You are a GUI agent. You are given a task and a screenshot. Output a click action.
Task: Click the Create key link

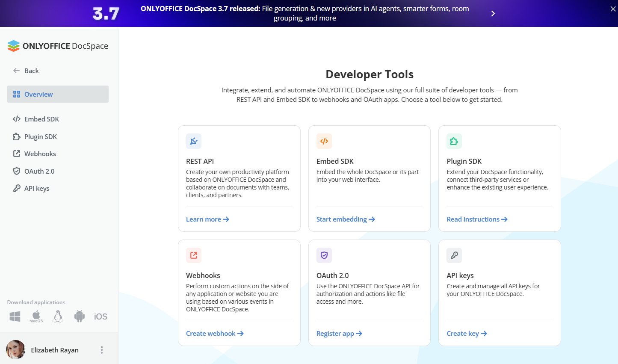[x=467, y=334]
